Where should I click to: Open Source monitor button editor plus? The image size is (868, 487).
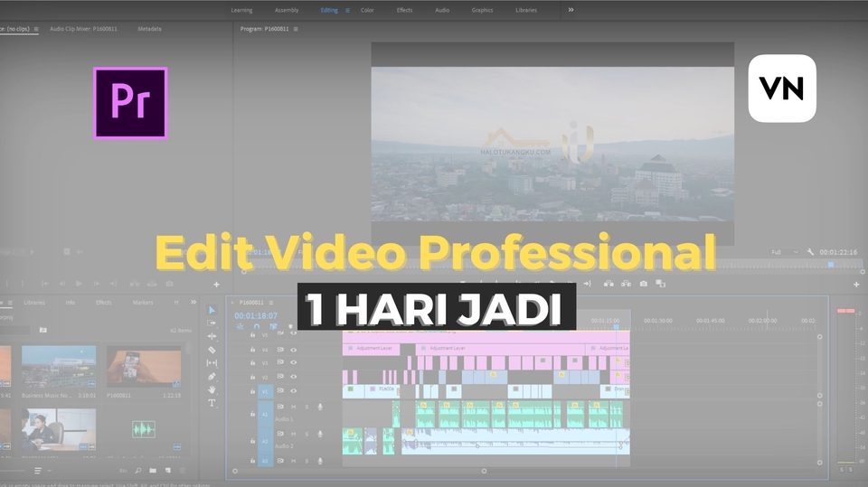click(216, 285)
